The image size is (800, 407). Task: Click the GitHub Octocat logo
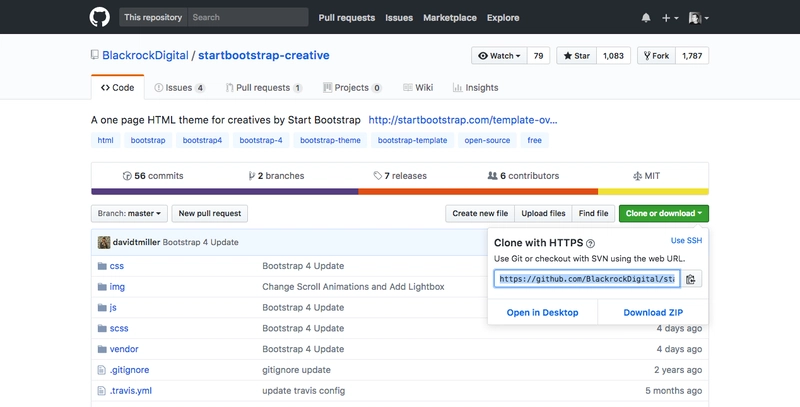pos(101,17)
